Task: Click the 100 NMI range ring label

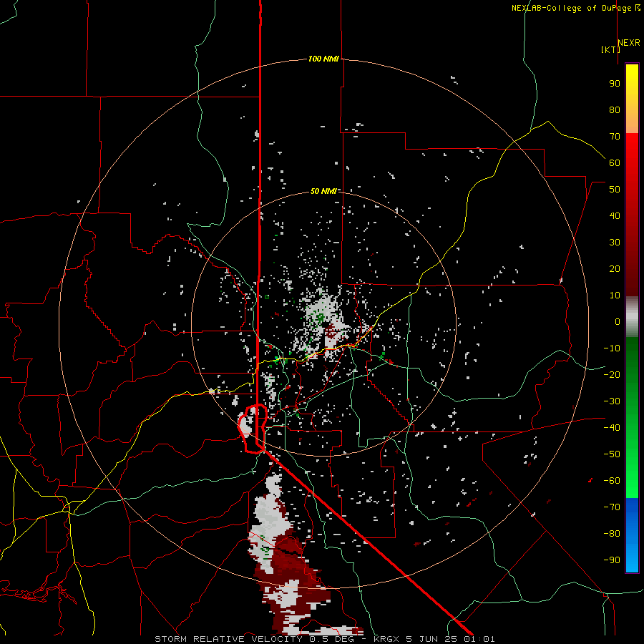Action: 323,59
